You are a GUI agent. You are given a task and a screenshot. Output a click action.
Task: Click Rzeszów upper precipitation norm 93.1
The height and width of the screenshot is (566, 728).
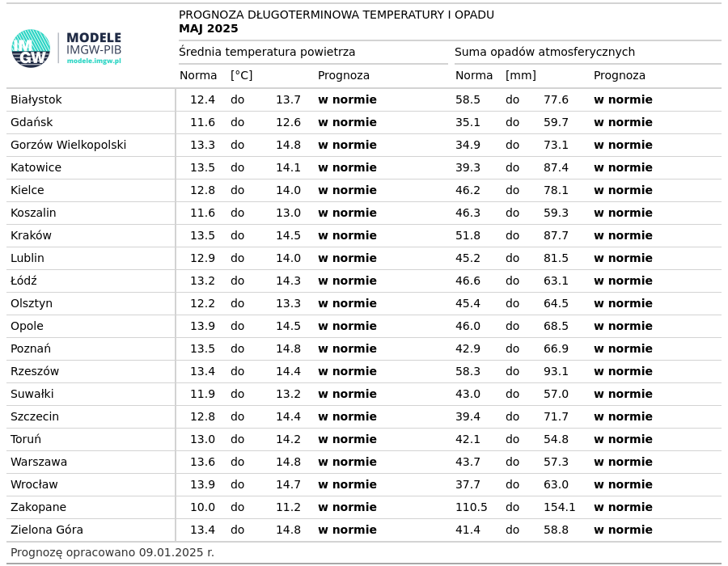pos(557,372)
